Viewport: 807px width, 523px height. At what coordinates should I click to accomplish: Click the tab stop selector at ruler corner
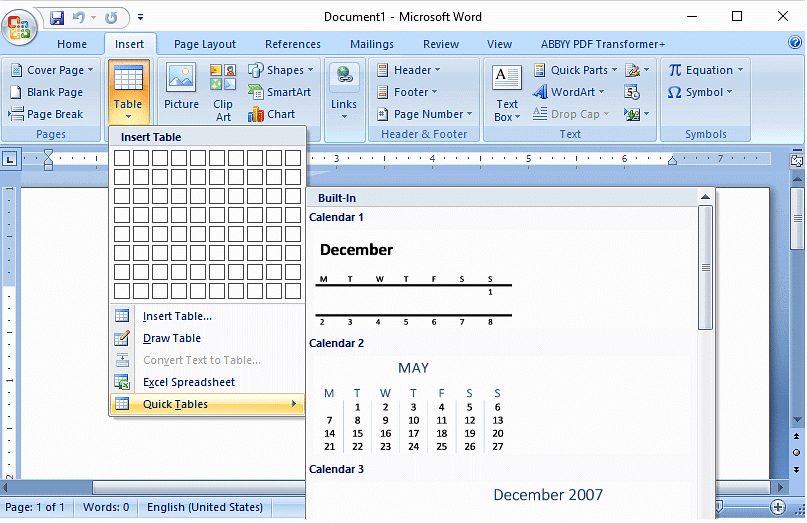point(10,160)
